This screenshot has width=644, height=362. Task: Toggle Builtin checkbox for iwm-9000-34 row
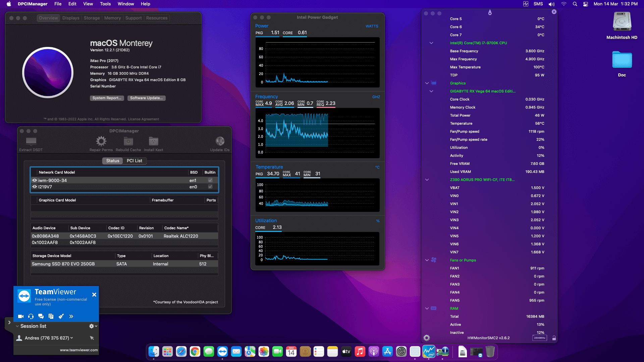[x=210, y=180]
